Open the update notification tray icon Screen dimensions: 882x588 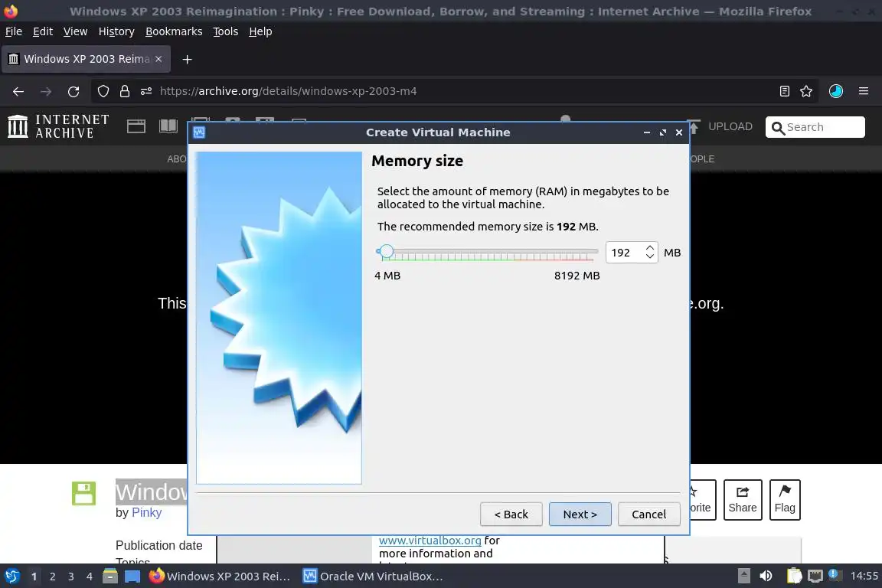pyautogui.click(x=835, y=575)
